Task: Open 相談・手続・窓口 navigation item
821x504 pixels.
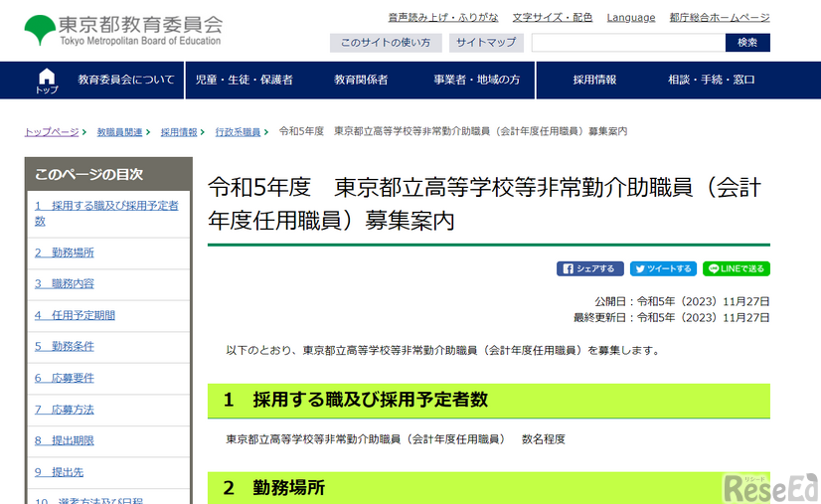Action: [x=711, y=81]
